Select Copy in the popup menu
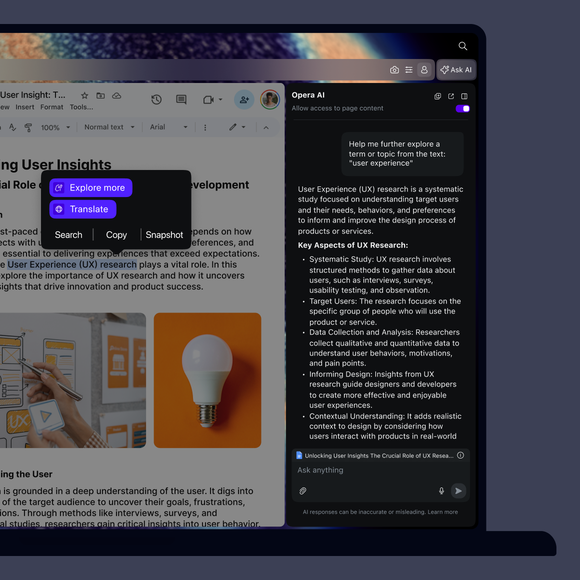 pyautogui.click(x=116, y=235)
